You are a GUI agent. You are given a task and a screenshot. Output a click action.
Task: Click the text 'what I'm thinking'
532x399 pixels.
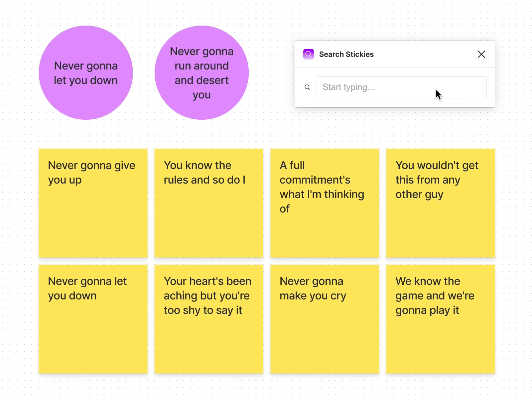click(322, 195)
